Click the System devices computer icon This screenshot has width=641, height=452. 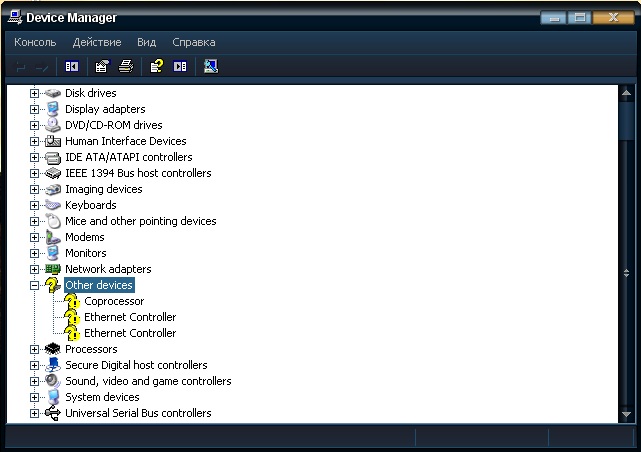(53, 397)
